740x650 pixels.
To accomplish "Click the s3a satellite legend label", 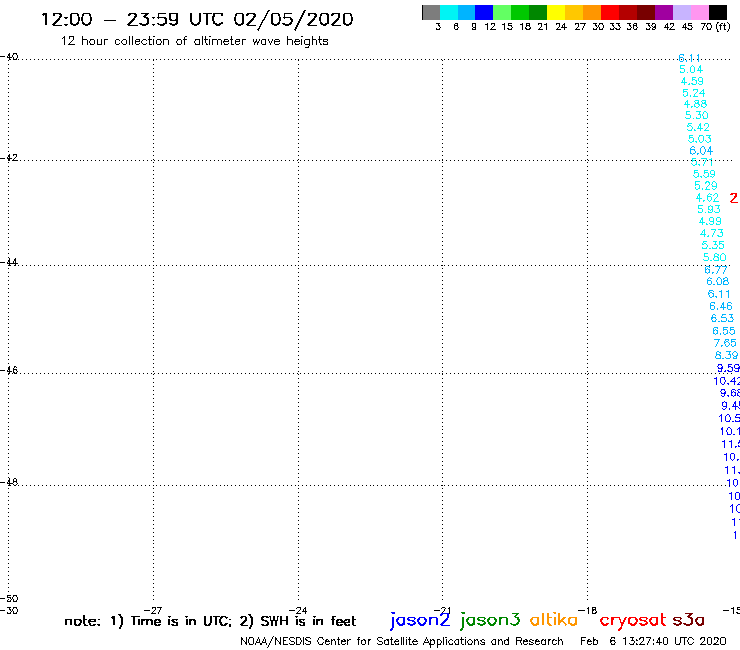I will pos(688,620).
